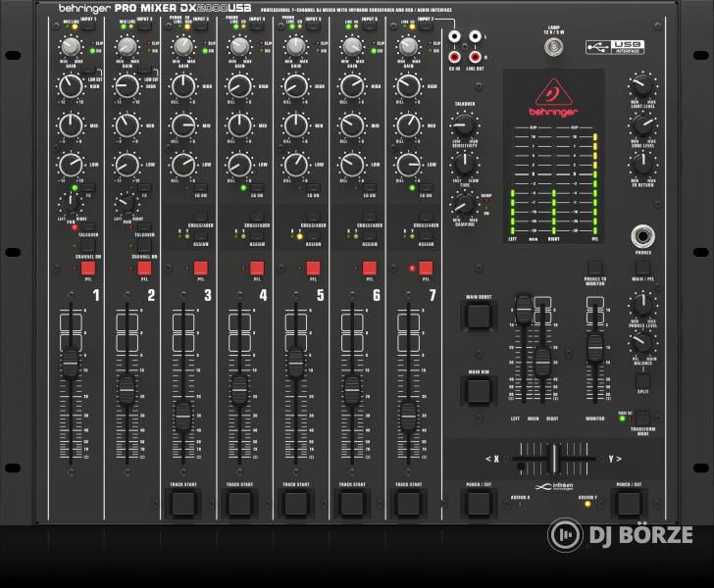This screenshot has width=714, height=588.
Task: Click the channel 1 Pan knob
Action: tap(71, 204)
